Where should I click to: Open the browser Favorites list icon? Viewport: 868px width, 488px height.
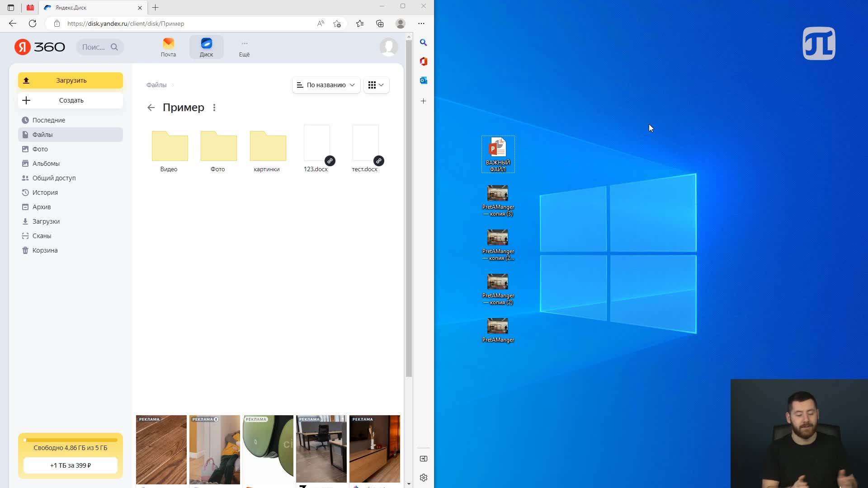pos(360,23)
